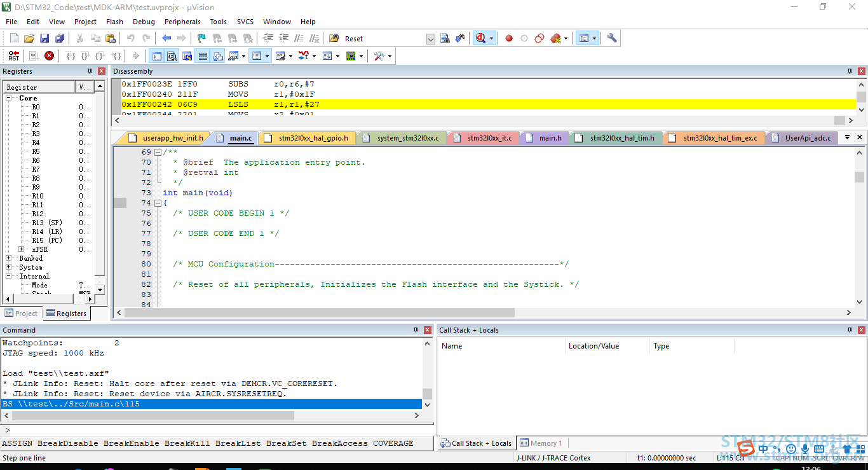Insert breakpoint red dot icon
Viewport: 868px width, 470px height.
[x=509, y=38]
